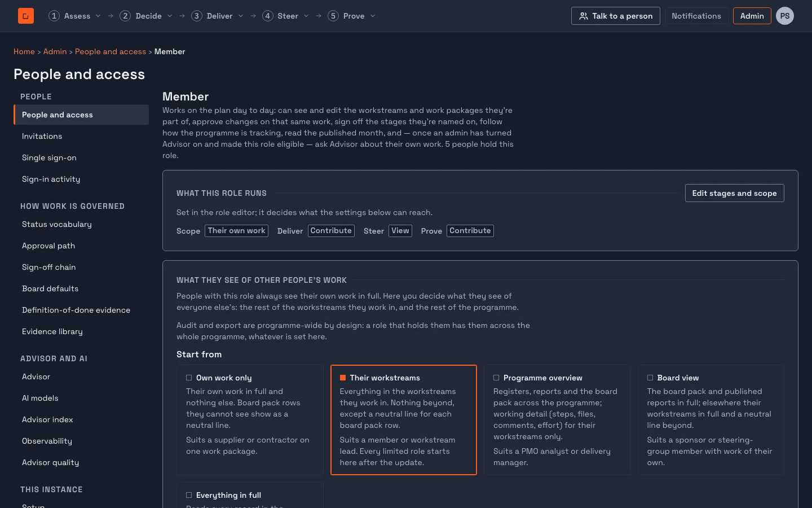Image resolution: width=812 pixels, height=508 pixels.
Task: Expand the Deliver dropdown chevron
Action: coord(241,16)
